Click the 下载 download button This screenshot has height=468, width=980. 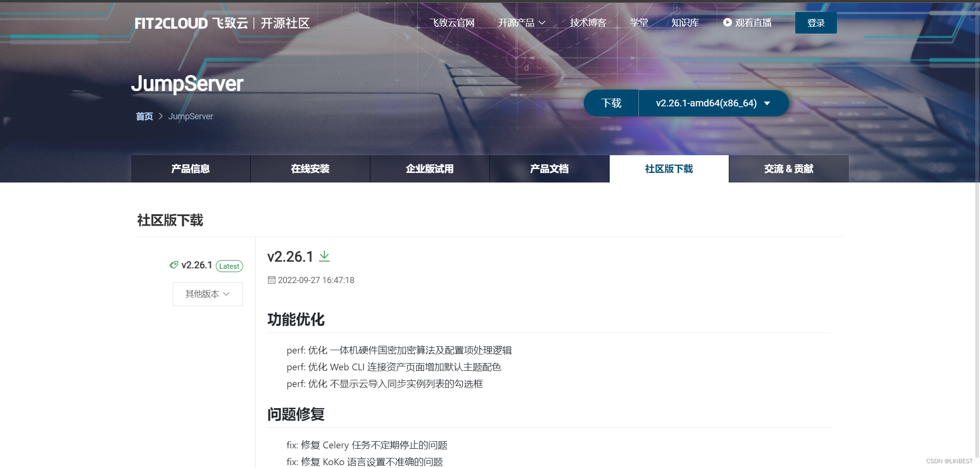pyautogui.click(x=611, y=103)
